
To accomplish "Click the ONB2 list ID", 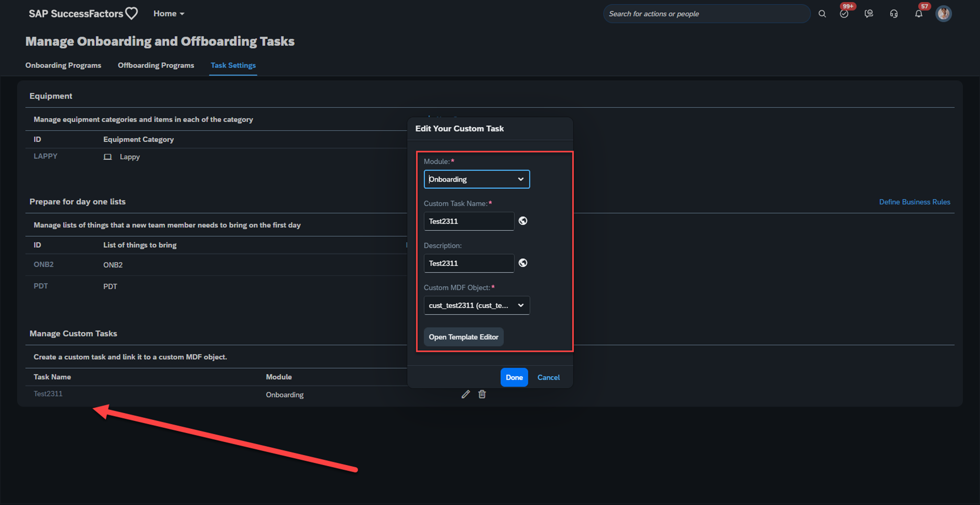I will click(x=43, y=264).
